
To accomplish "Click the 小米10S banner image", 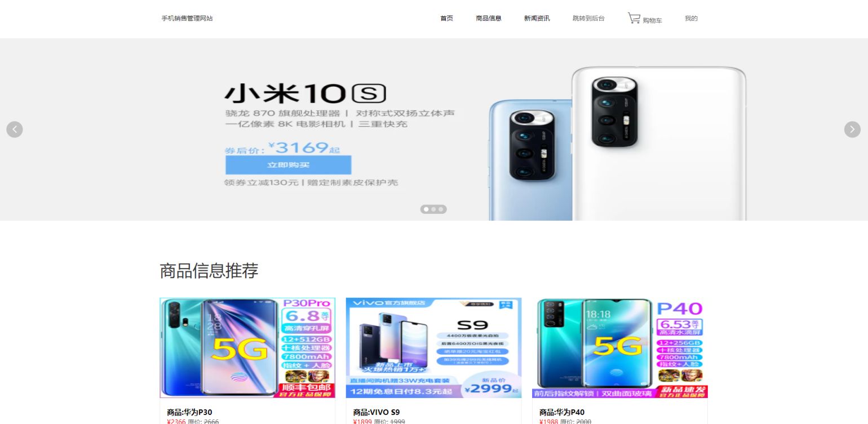I will [x=434, y=130].
